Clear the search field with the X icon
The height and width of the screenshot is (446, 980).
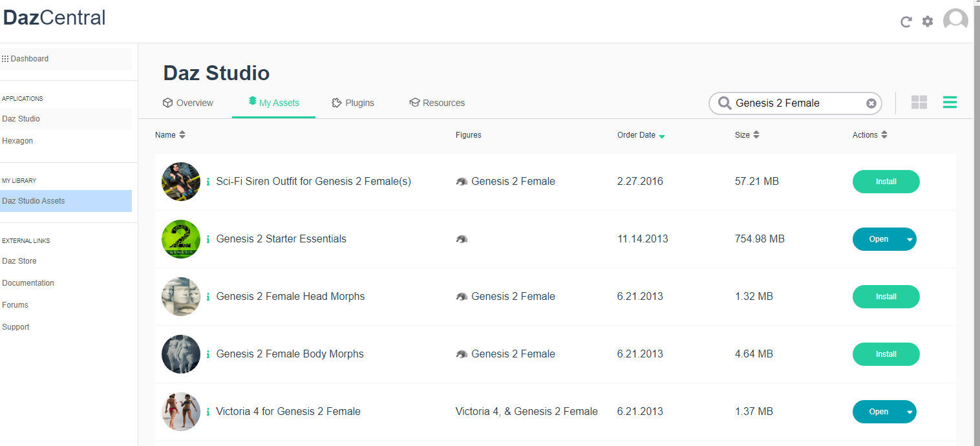coord(871,103)
